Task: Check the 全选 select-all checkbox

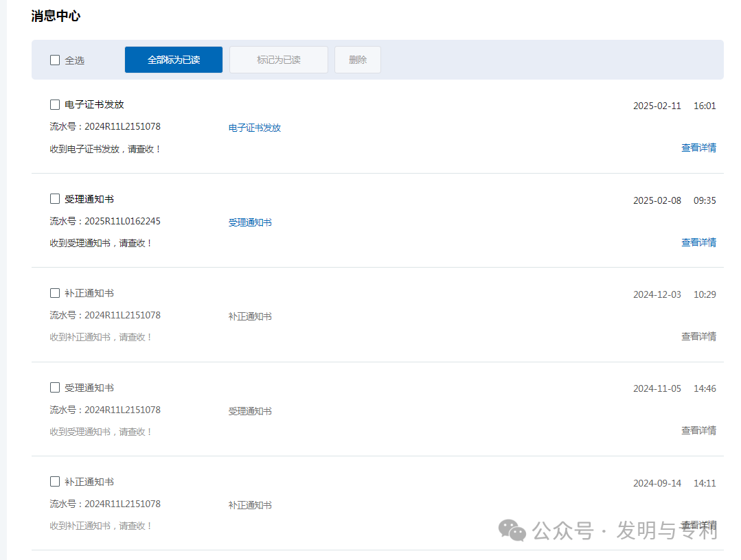Action: tap(55, 60)
